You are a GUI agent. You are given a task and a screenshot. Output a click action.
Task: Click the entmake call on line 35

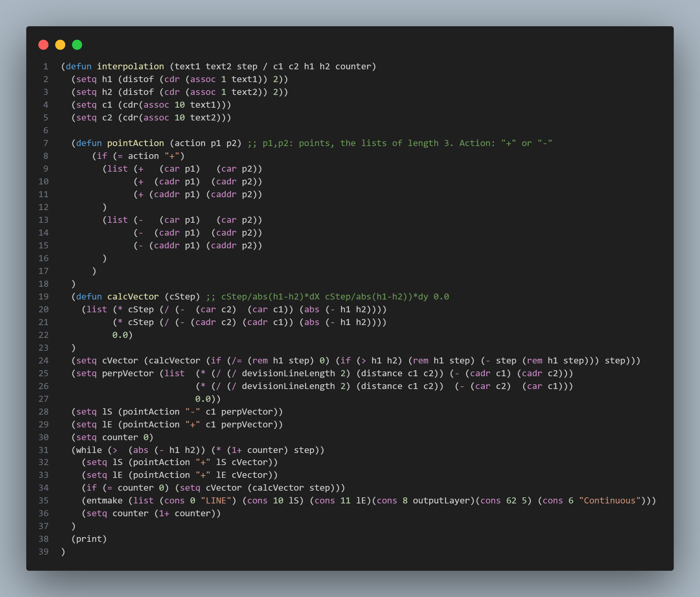[104, 501]
